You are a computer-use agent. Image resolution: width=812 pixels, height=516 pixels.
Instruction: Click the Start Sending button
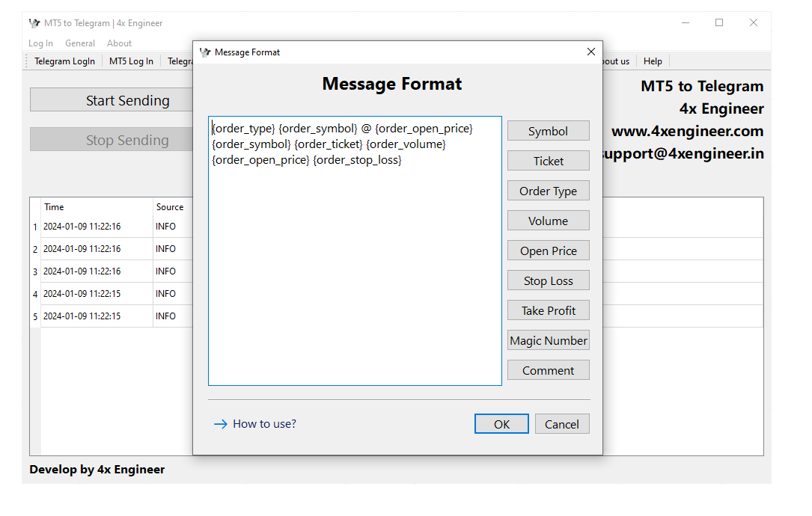[x=112, y=100]
